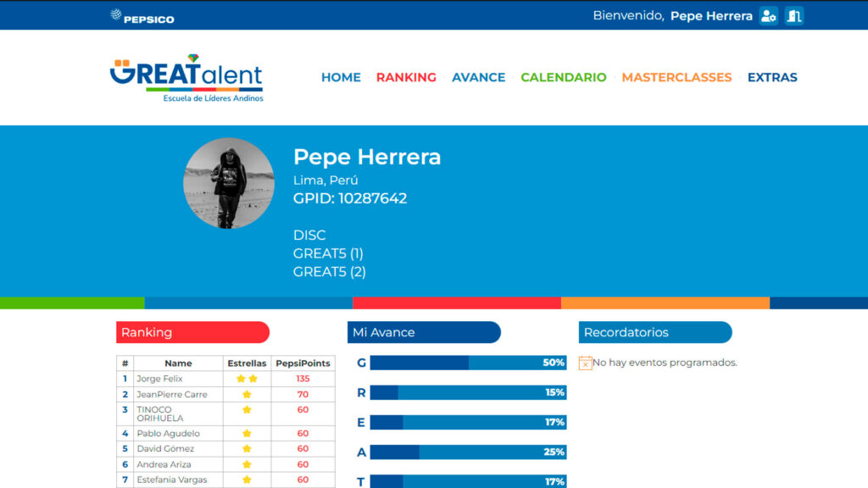This screenshot has height=488, width=868.
Task: Click the GREATalent logo
Action: pos(186,78)
